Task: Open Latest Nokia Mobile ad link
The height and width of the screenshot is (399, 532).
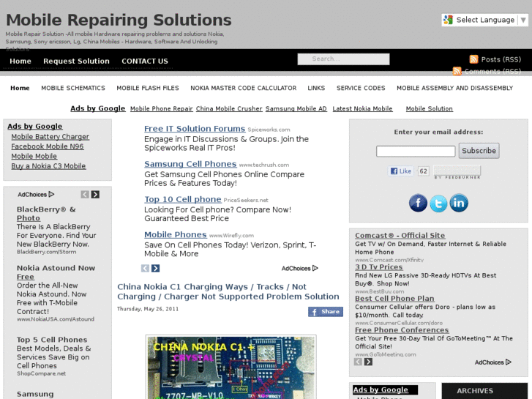Action: click(x=362, y=108)
